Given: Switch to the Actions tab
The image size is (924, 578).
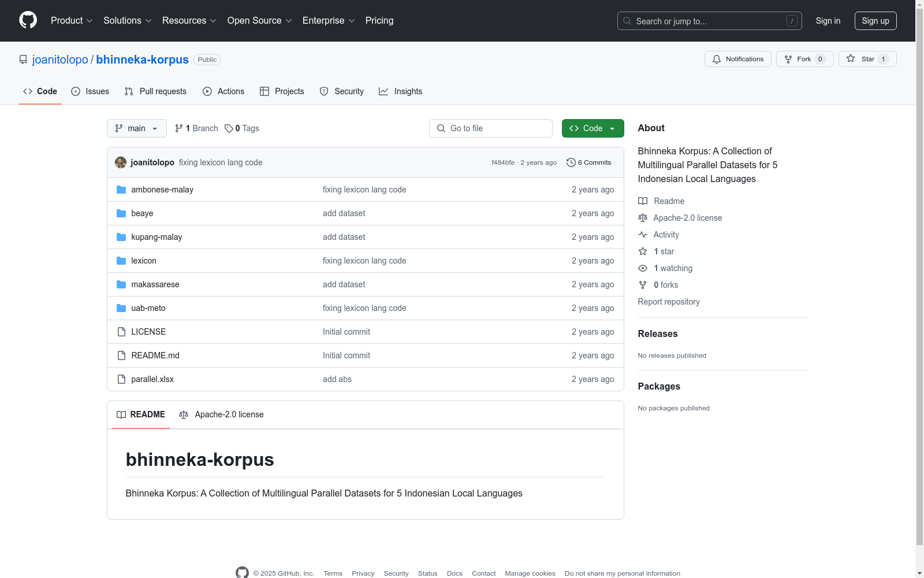Looking at the screenshot, I should [x=223, y=91].
